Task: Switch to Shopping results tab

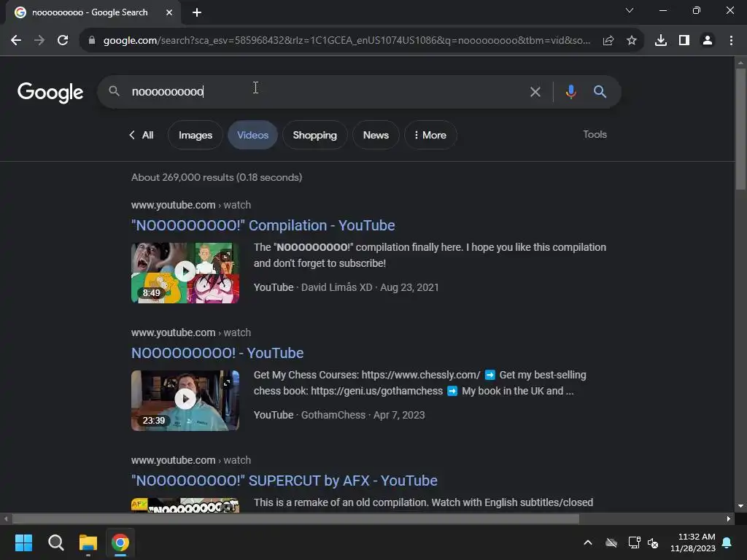Action: 315,135
